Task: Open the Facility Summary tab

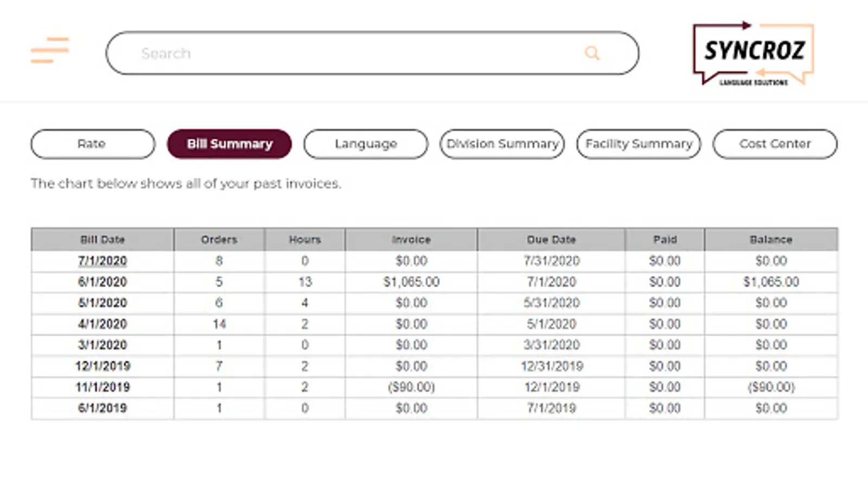Action: (639, 144)
